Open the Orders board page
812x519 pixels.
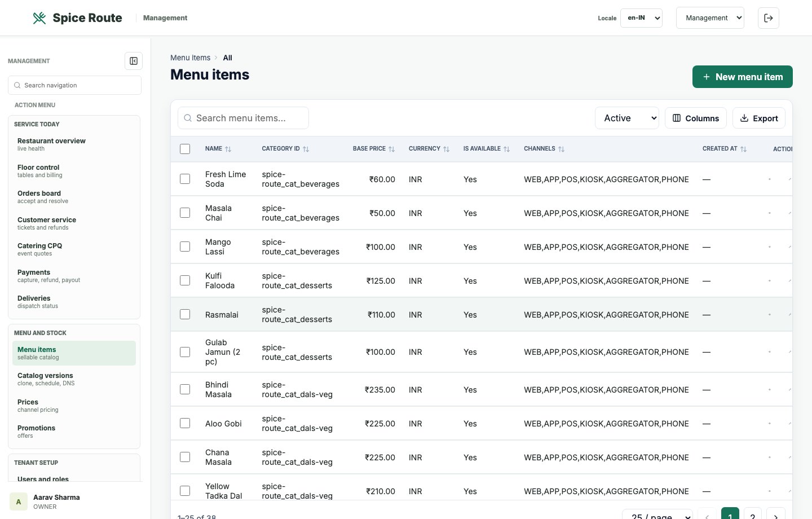(x=74, y=197)
